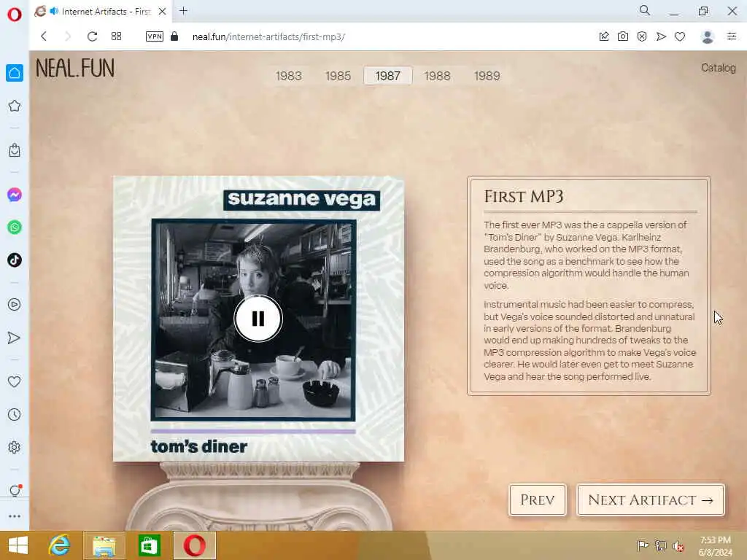This screenshot has height=560, width=747.
Task: Open the taskbar clock and date
Action: [715, 546]
